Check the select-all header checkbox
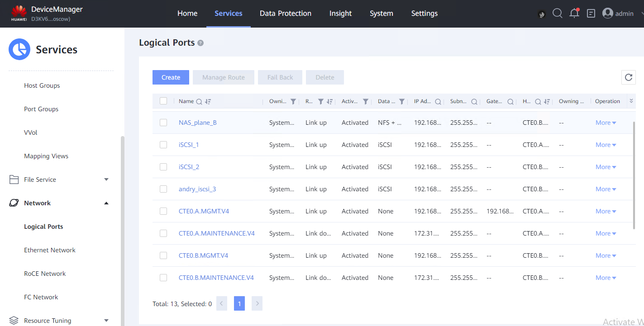Screen dimensions: 644x326 (163, 101)
